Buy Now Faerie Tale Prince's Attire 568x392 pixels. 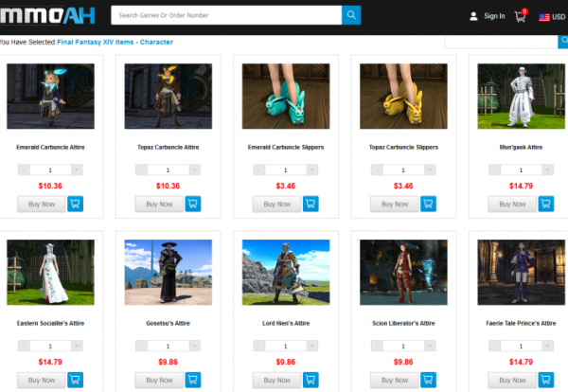coord(512,380)
